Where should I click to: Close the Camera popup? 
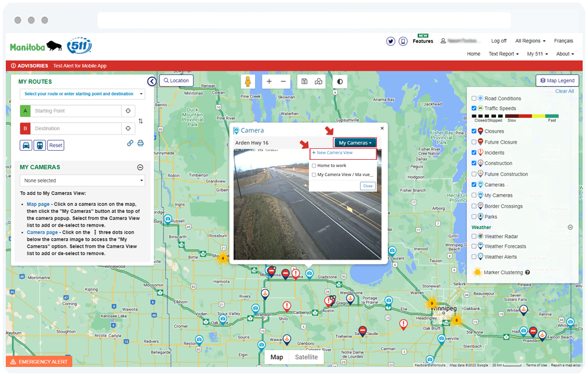click(382, 128)
